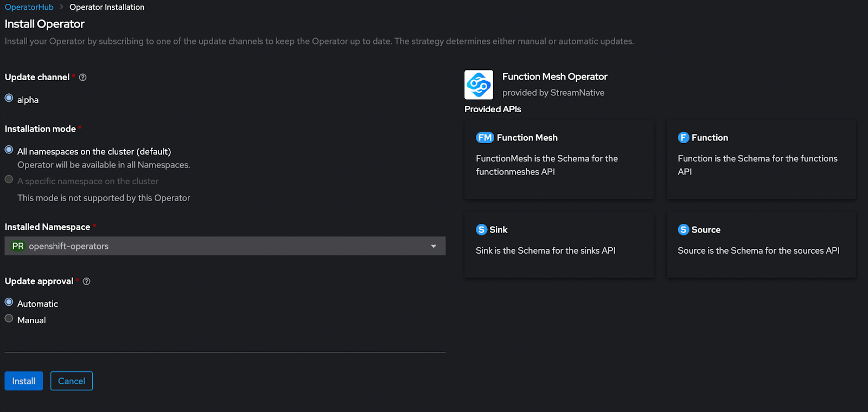Click the Provided APIs heading
868x412 pixels.
(x=493, y=109)
